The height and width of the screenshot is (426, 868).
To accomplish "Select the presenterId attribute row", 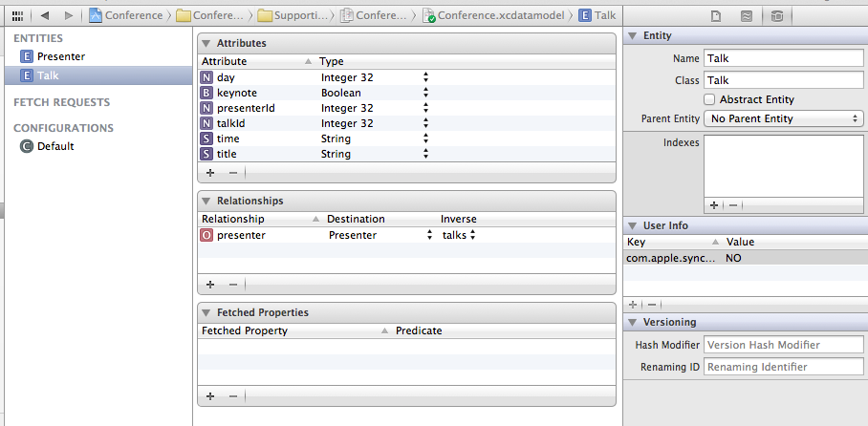I will click(406, 108).
